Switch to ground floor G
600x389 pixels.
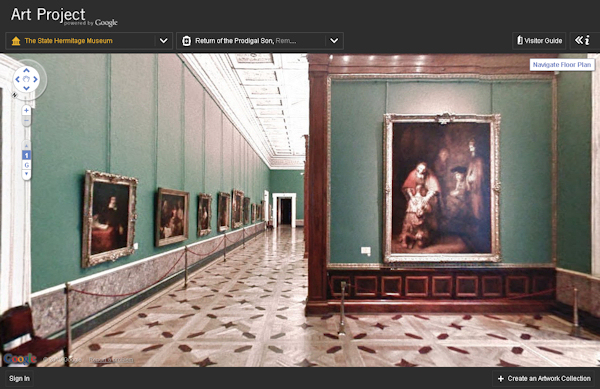point(26,165)
